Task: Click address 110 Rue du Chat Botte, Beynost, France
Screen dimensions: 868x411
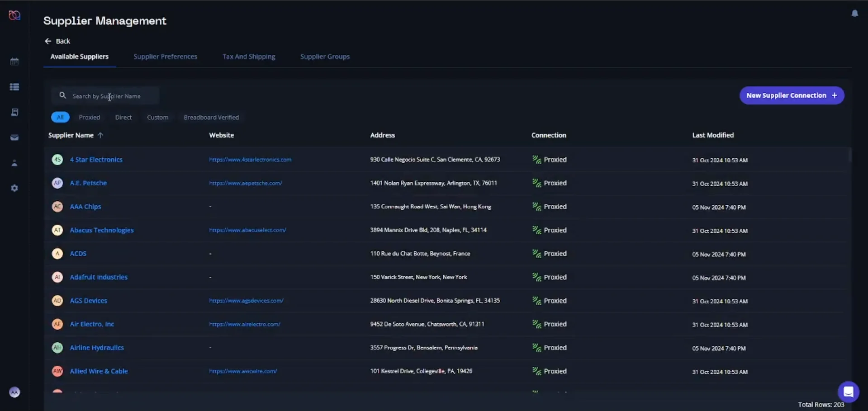Action: point(420,254)
